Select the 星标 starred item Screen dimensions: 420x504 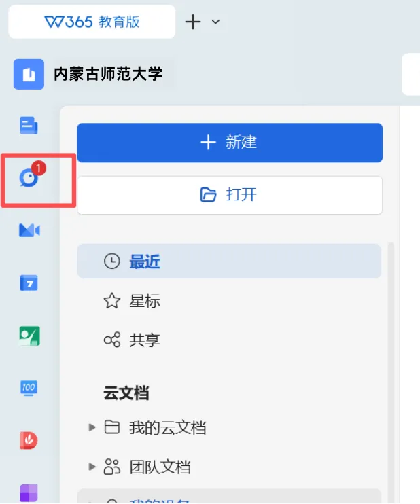(x=229, y=301)
